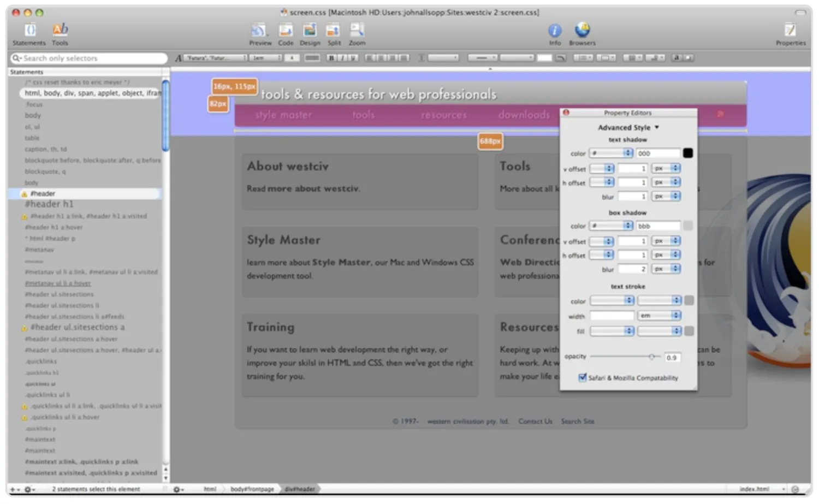Open the text stroke width em unit dropdown
This screenshot has height=504, width=819.
point(660,316)
